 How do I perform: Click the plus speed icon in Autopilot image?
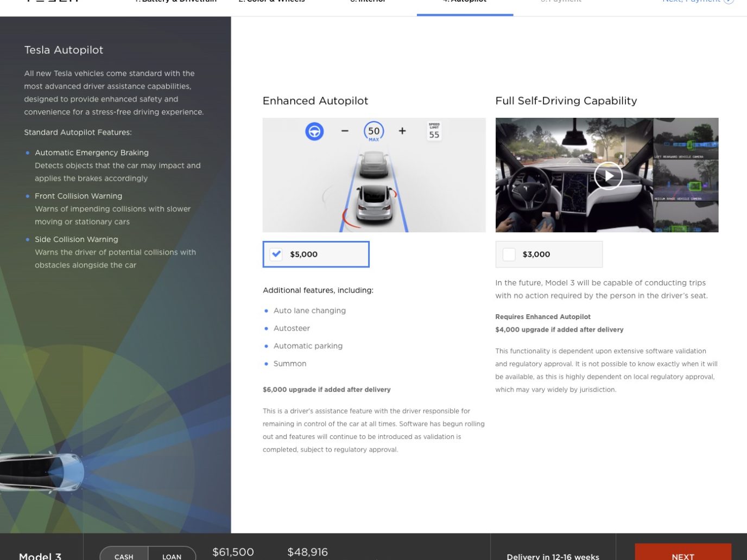click(x=402, y=131)
